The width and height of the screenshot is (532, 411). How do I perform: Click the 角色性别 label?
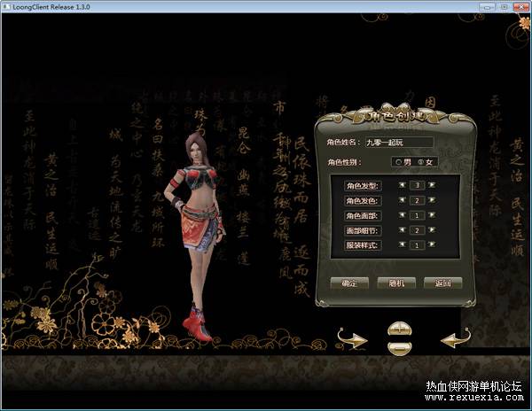click(x=344, y=163)
